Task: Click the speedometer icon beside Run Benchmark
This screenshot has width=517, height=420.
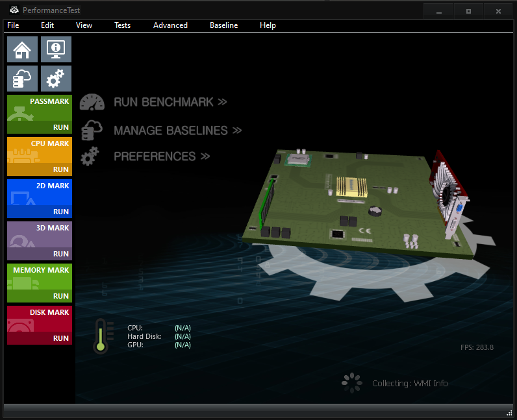Action: 92,102
